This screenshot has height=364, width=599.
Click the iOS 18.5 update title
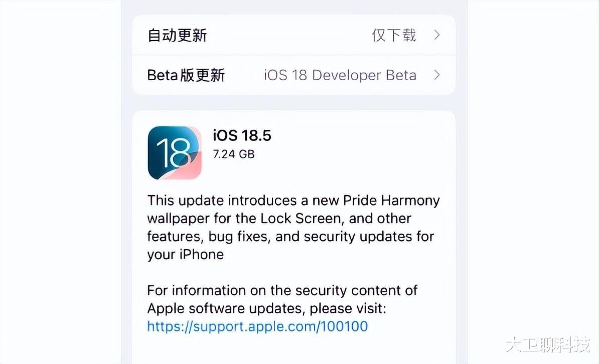point(242,135)
